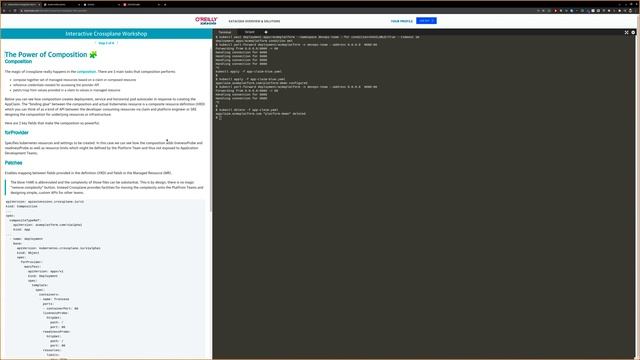Switch to the third browser tab
Viewport: 640px width, 360px height.
pyautogui.click(x=101, y=4)
